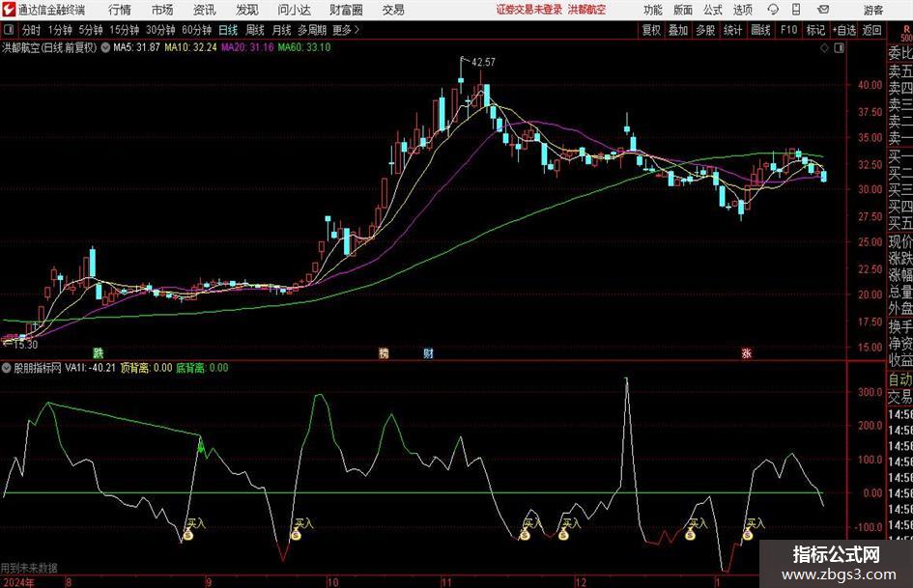Switch to 15分钟 period
Image resolution: width=913 pixels, height=588 pixels.
click(x=124, y=30)
